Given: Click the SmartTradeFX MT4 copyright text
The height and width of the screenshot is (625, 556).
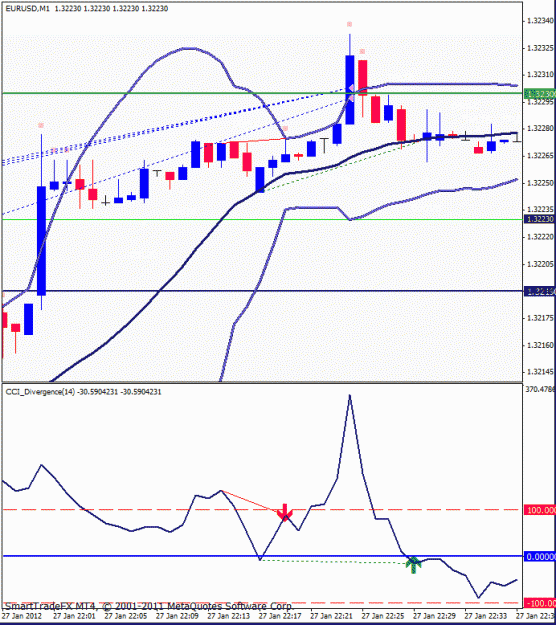Looking at the screenshot, I should pos(149,606).
